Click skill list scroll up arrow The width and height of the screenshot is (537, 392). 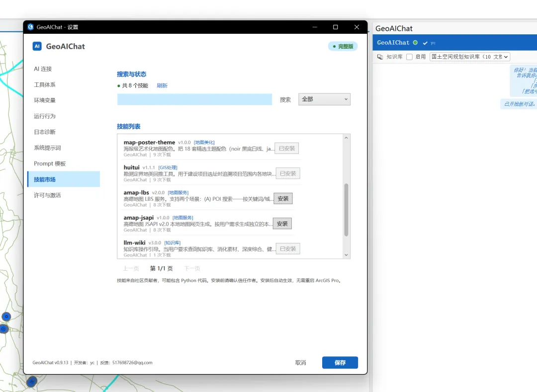pyautogui.click(x=346, y=138)
